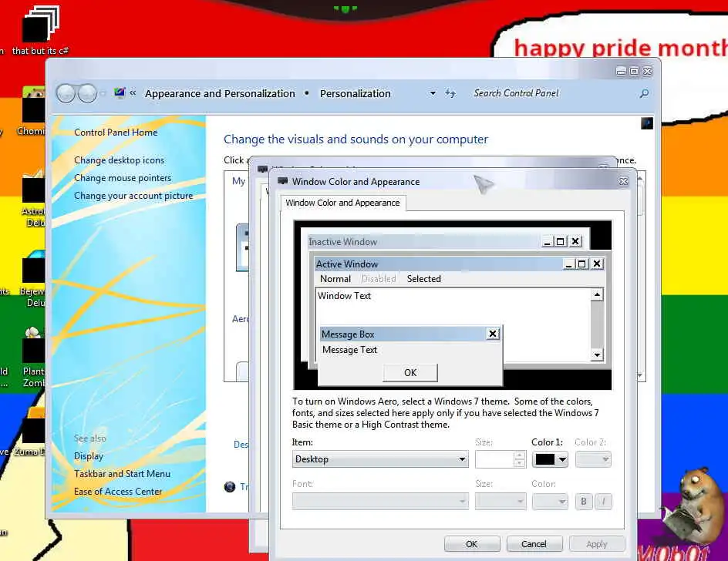The image size is (728, 561).
Task: Click preview Window Text scrollbar down arrow
Action: tap(597, 355)
